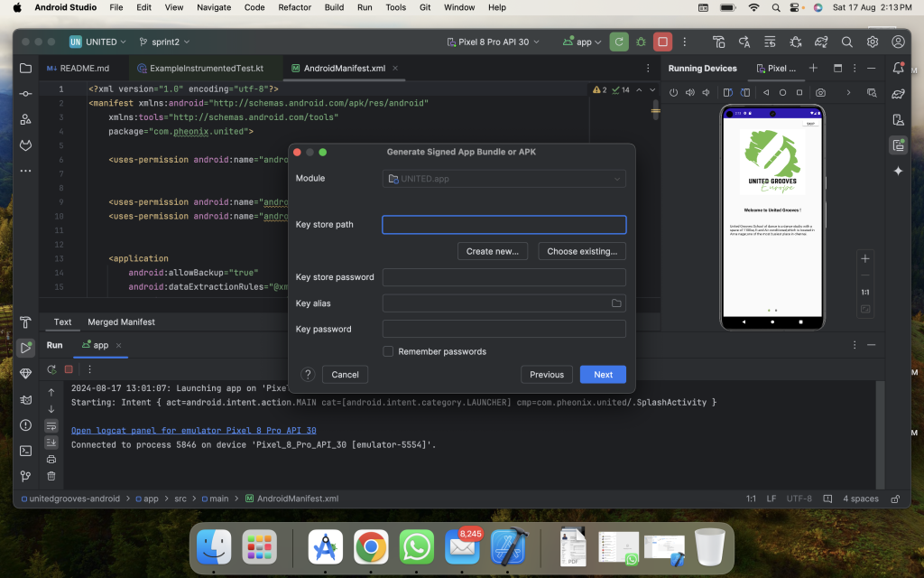
Task: Open the Problems tool window icon
Action: tap(25, 425)
